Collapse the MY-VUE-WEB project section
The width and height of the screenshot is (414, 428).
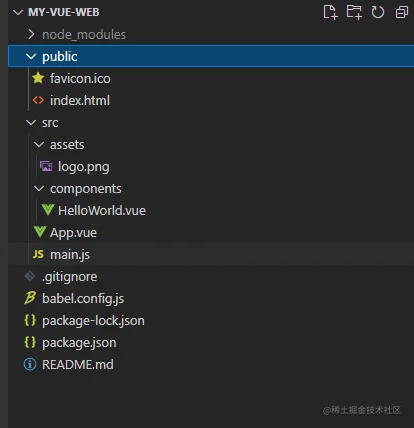click(x=18, y=12)
